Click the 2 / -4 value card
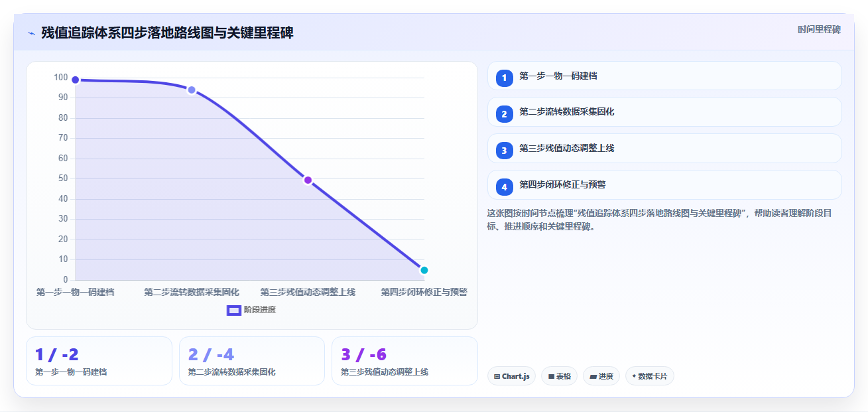The image size is (868, 412). (252, 361)
